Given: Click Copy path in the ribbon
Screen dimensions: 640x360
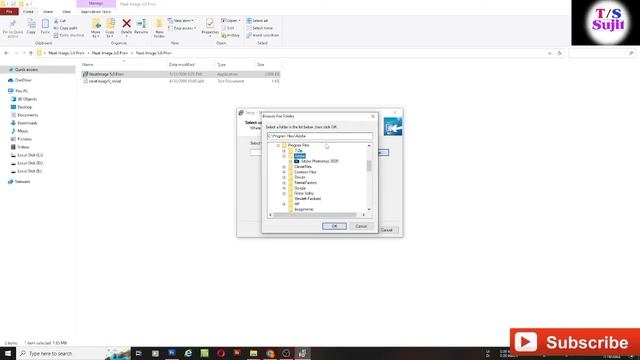Looking at the screenshot, I should (65, 28).
